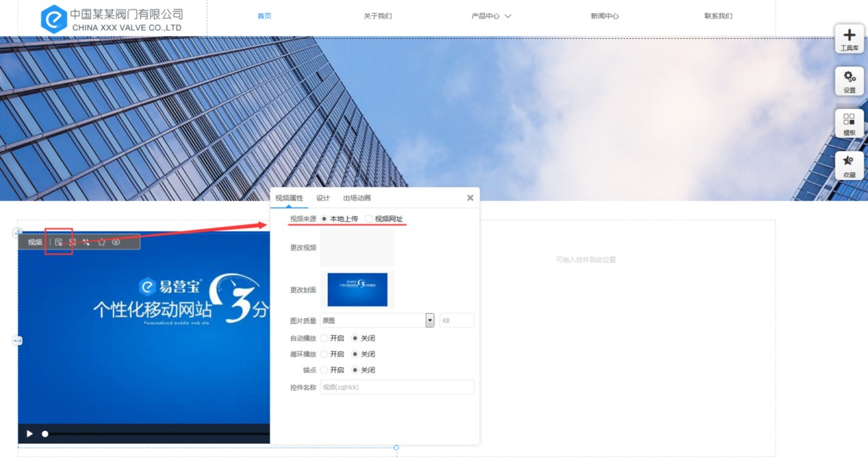Close the video properties dialog
Viewport: 868px width, 470px height.
(470, 197)
